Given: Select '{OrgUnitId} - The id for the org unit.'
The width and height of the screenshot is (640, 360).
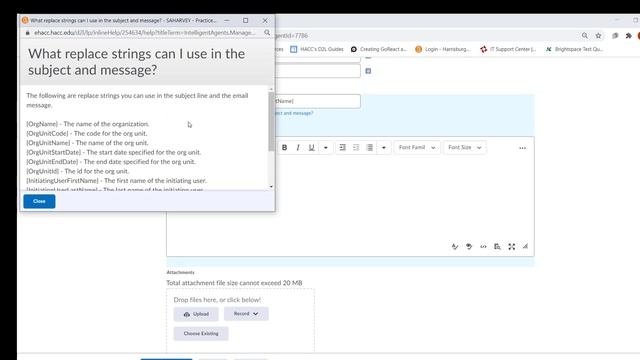Looking at the screenshot, I should tap(78, 171).
